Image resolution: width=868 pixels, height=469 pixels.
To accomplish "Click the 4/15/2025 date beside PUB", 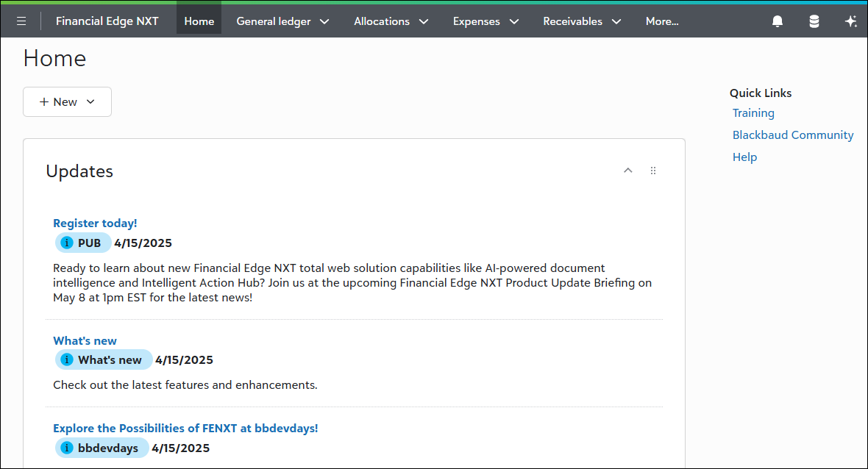I will 143,243.
